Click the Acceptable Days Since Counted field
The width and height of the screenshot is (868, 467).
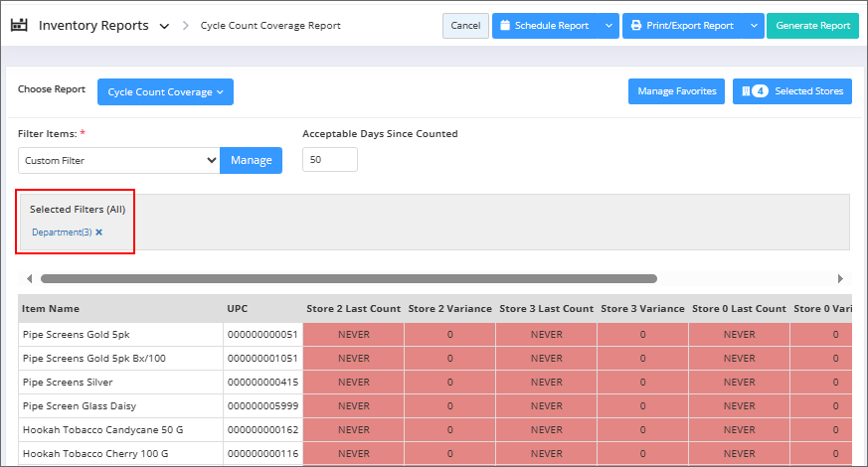[x=329, y=160]
